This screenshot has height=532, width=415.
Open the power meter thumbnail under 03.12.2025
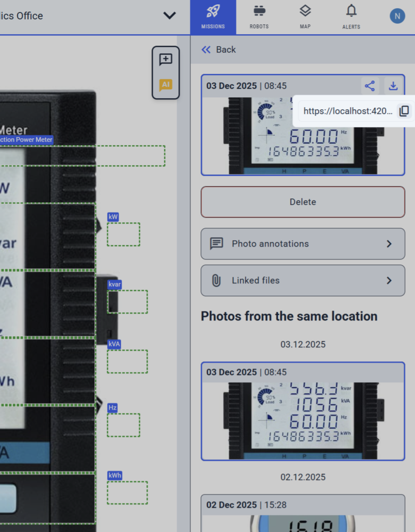coord(303,420)
